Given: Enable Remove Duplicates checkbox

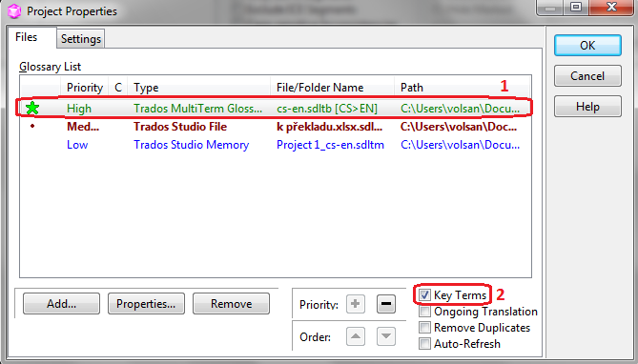Looking at the screenshot, I should click(x=424, y=328).
